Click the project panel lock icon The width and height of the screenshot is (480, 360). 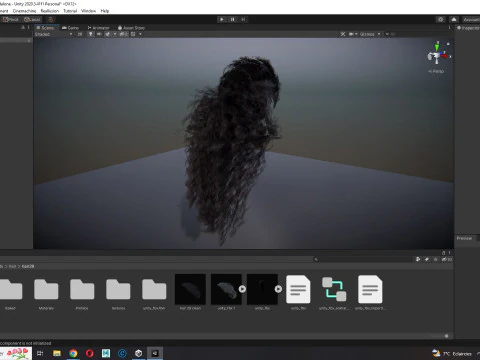point(444,253)
